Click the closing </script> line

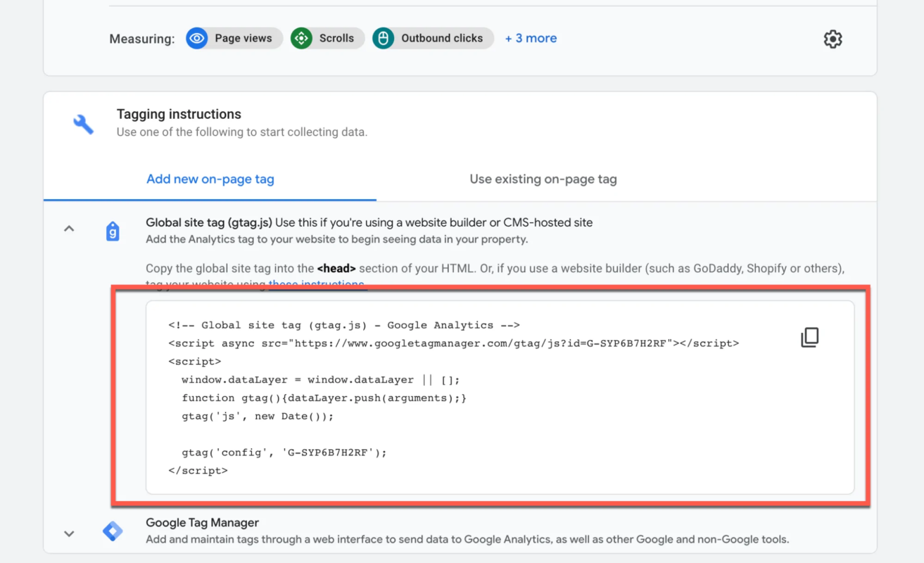click(x=198, y=471)
